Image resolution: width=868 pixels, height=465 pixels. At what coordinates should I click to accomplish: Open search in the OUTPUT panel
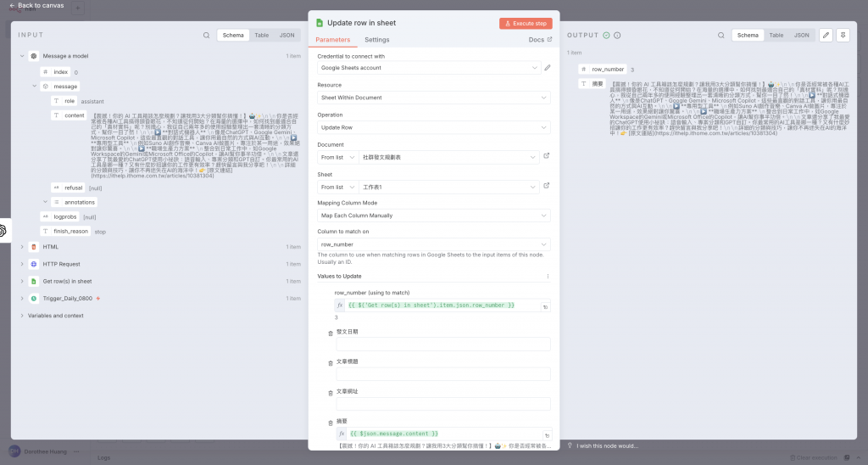point(721,35)
